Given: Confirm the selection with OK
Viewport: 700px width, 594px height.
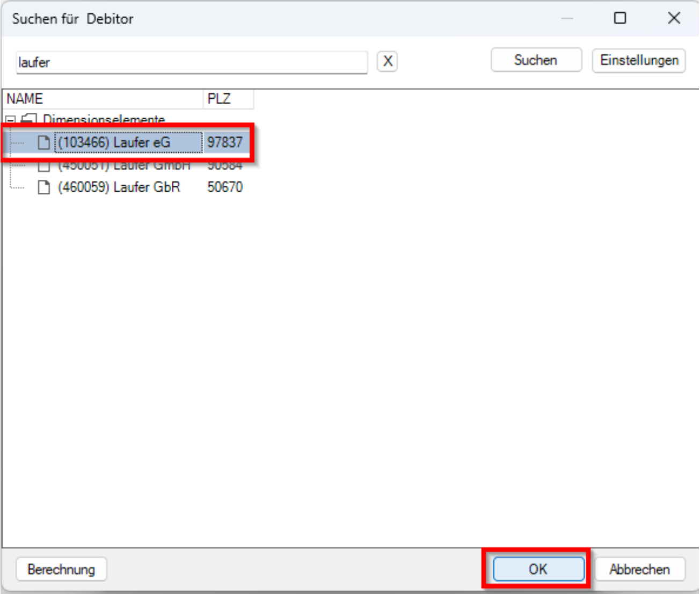Looking at the screenshot, I should (x=538, y=569).
